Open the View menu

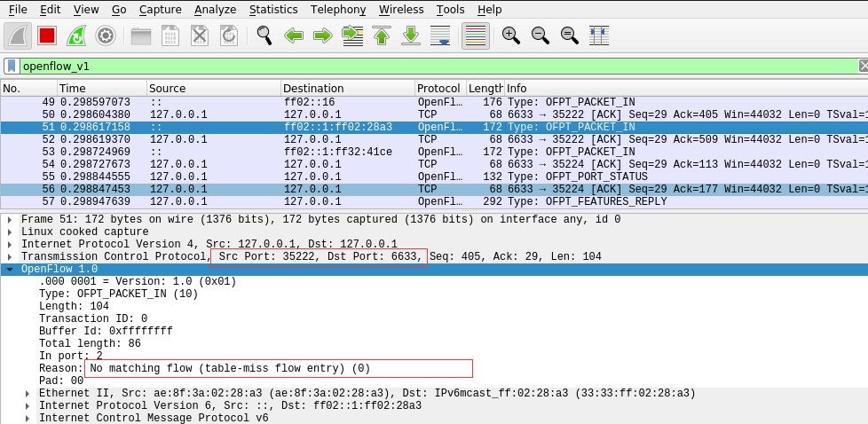86,10
